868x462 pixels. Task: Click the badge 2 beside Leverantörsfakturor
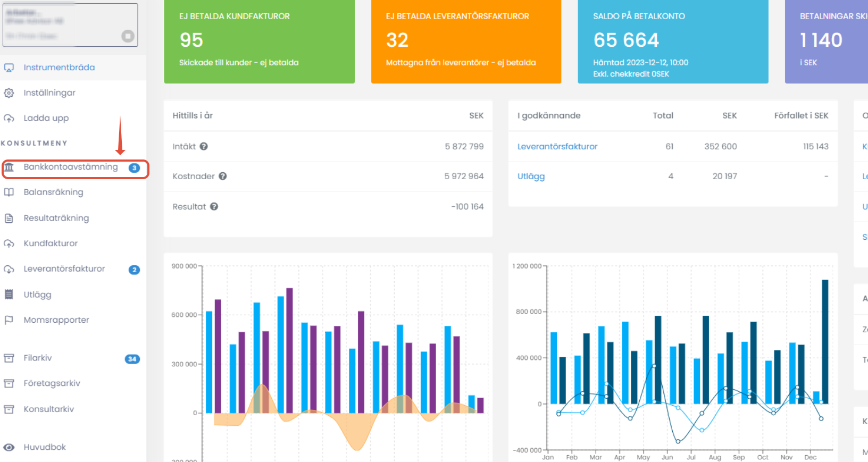[x=135, y=270]
